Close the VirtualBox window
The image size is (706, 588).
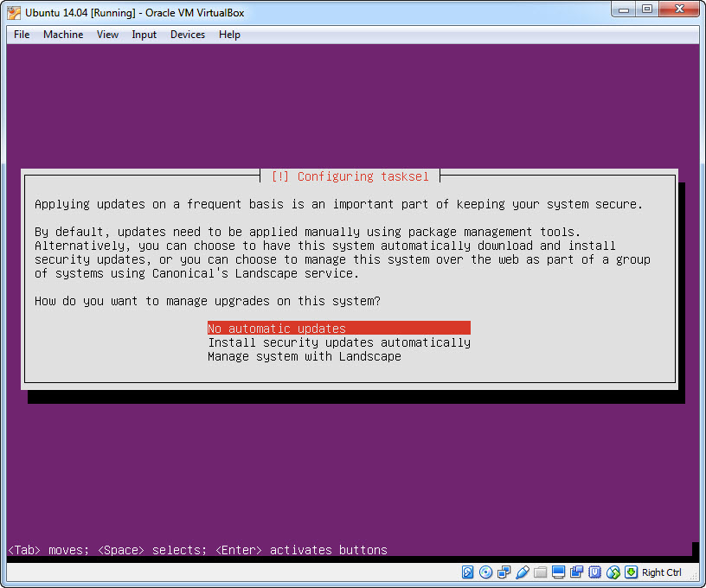coord(679,10)
